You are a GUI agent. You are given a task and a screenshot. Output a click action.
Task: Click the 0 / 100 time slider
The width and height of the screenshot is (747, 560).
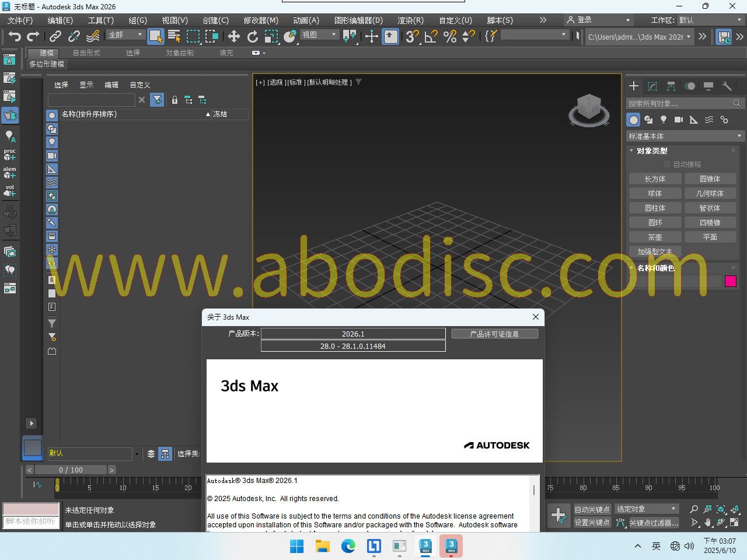pos(71,470)
